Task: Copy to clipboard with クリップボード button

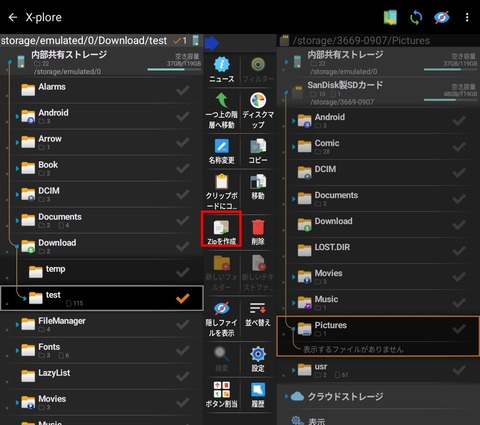Action: coord(222,192)
